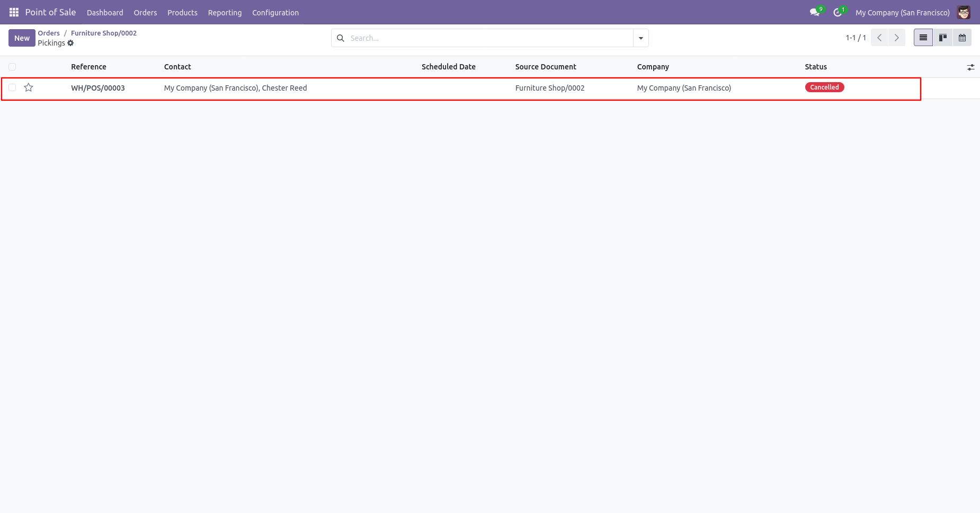Open the Configuration menu
This screenshot has width=980, height=513.
pyautogui.click(x=275, y=13)
